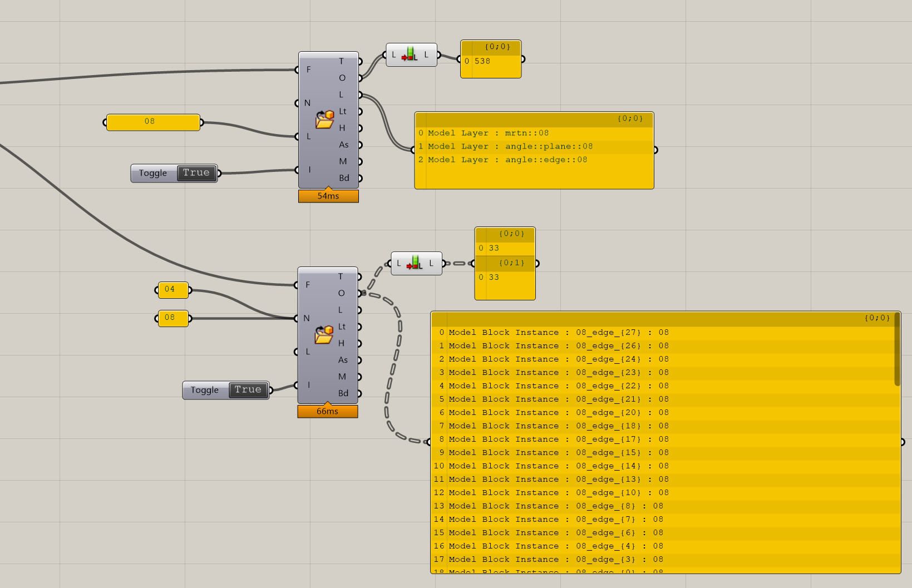The height and width of the screenshot is (588, 912).
Task: Click the I input on the 54ms component
Action: point(309,170)
